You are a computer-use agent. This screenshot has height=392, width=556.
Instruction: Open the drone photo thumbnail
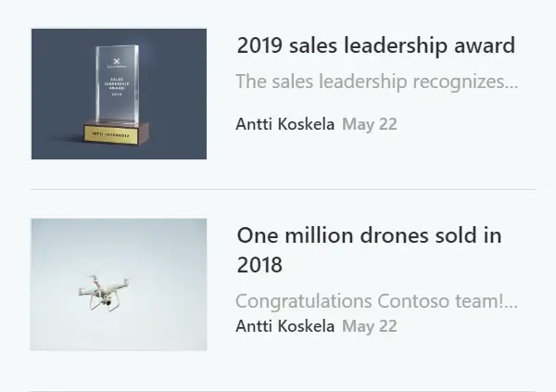click(119, 285)
